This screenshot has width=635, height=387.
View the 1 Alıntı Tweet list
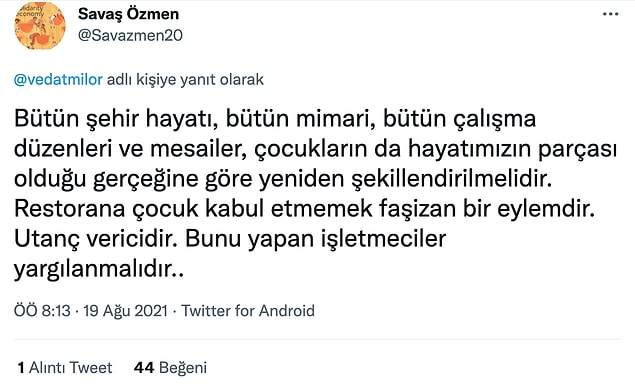(x=65, y=368)
